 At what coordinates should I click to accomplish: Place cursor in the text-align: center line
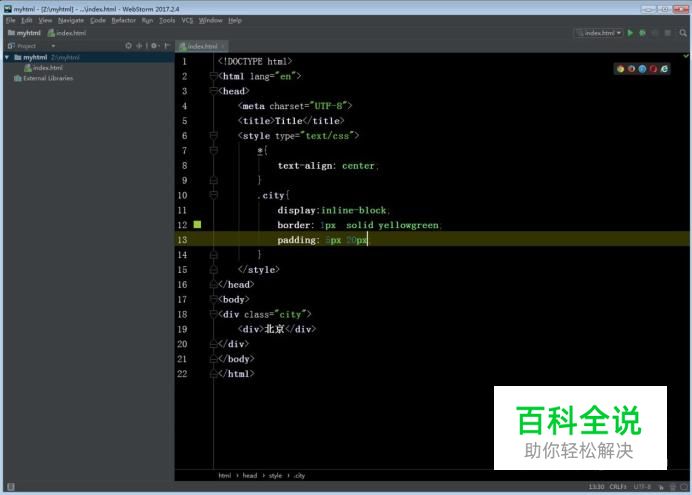click(328, 166)
